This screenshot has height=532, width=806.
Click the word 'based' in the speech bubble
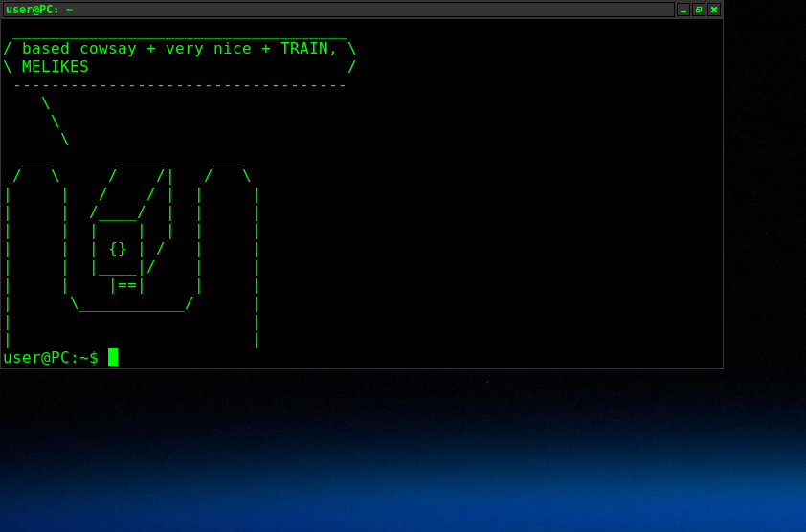pyautogui.click(x=46, y=49)
